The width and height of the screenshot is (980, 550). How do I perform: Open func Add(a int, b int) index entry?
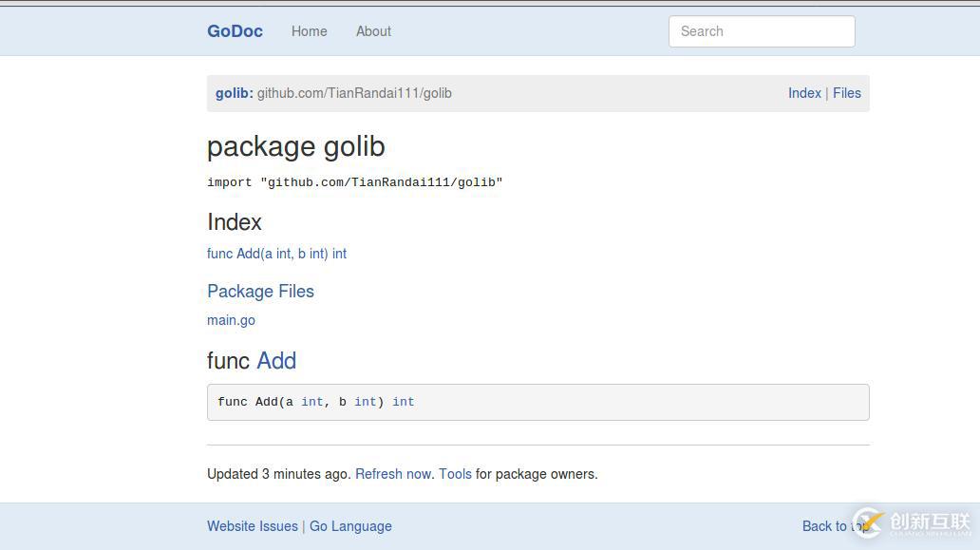click(x=276, y=254)
